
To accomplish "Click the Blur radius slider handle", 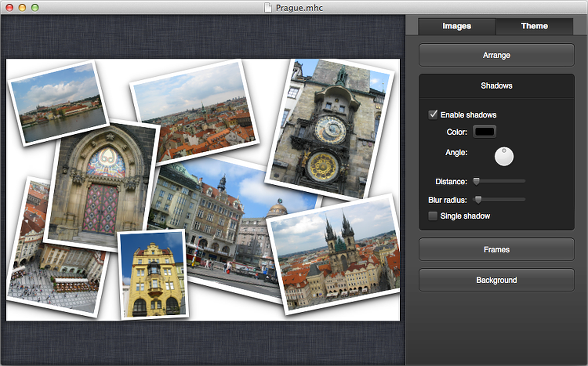I will [x=478, y=200].
